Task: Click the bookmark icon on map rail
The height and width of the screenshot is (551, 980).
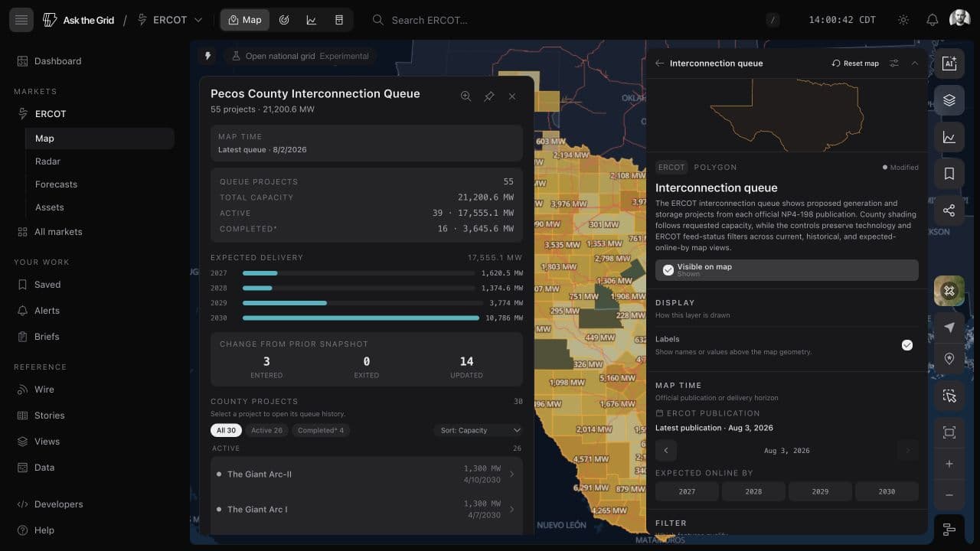Action: [x=949, y=174]
